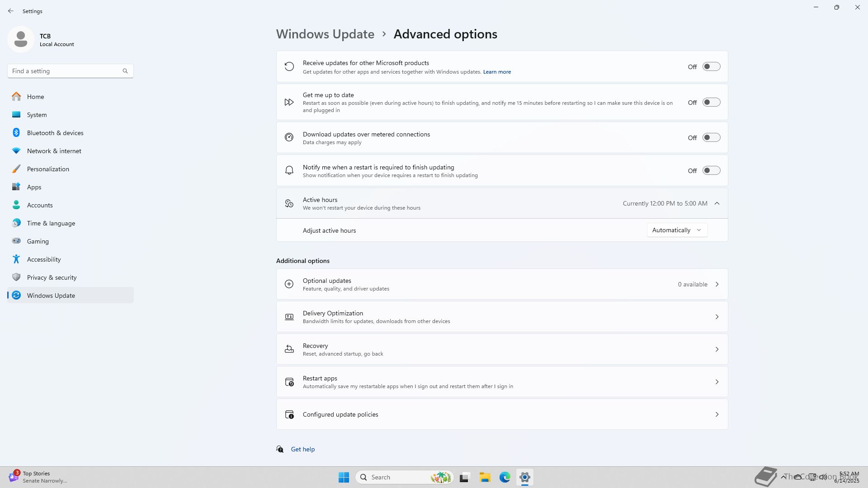The width and height of the screenshot is (868, 488).
Task: Click the Get help icon
Action: coord(280,449)
